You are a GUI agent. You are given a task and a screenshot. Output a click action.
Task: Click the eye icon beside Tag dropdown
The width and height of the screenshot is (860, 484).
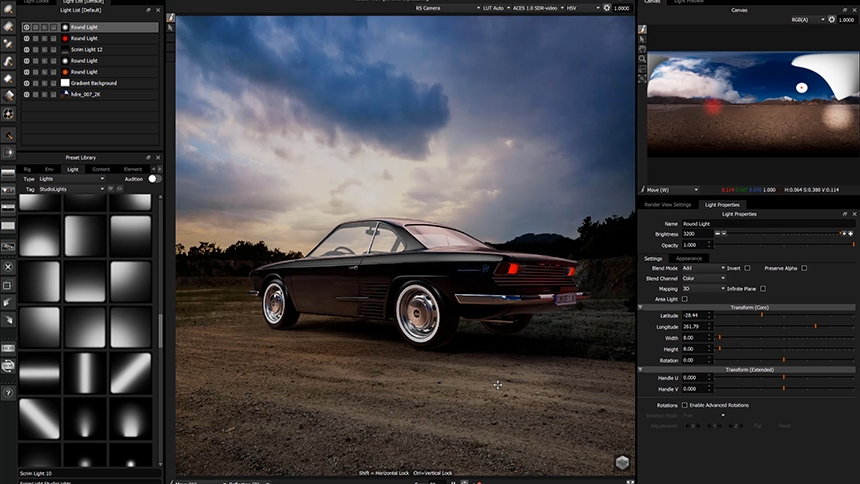[120, 189]
